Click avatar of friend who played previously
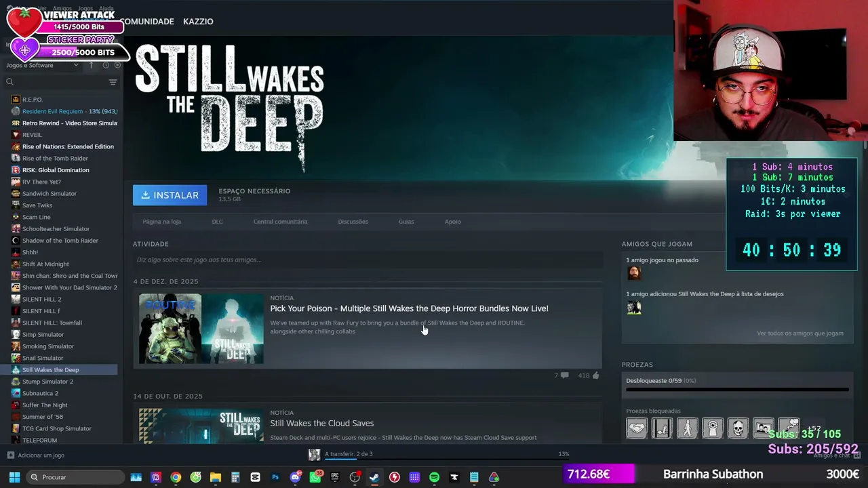The height and width of the screenshot is (488, 868). click(x=634, y=273)
